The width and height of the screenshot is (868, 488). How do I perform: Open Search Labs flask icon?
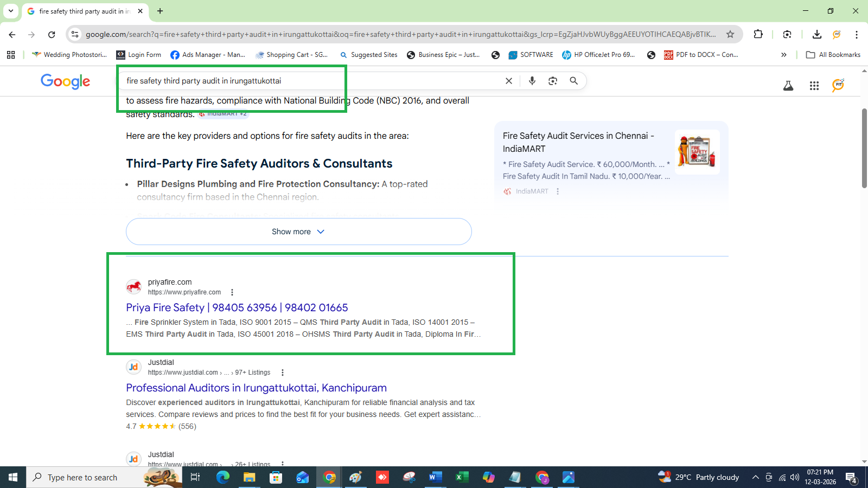(788, 86)
